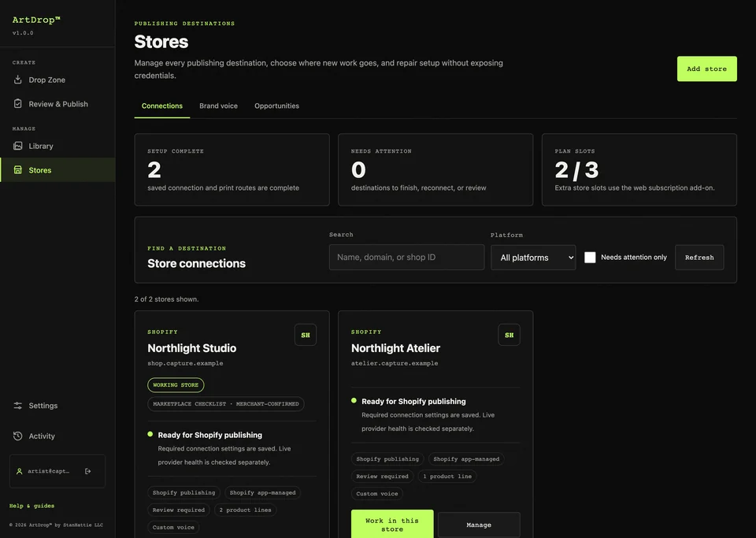Image resolution: width=756 pixels, height=538 pixels.
Task: Click Shopify app-managed tag on Studio card
Action: [262, 492]
